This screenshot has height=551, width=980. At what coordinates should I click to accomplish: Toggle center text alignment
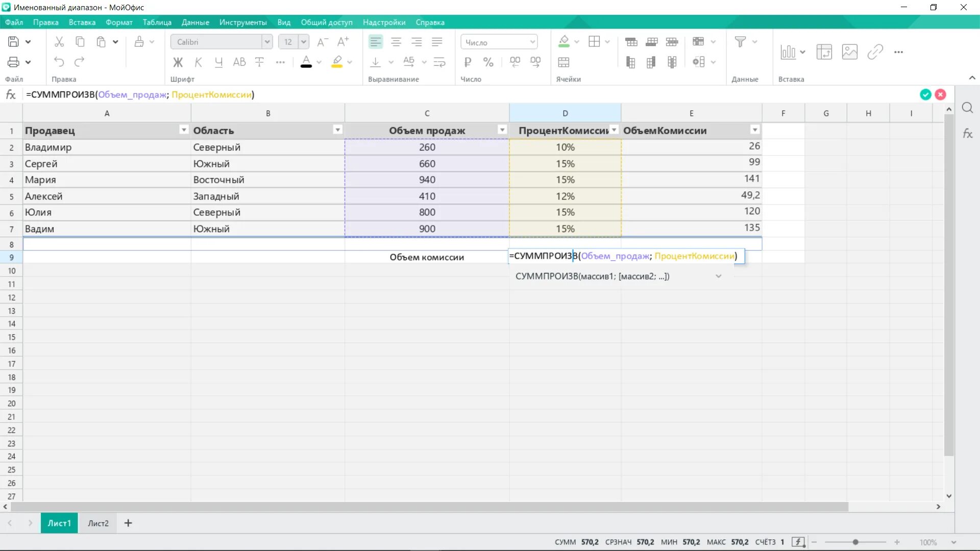[396, 42]
